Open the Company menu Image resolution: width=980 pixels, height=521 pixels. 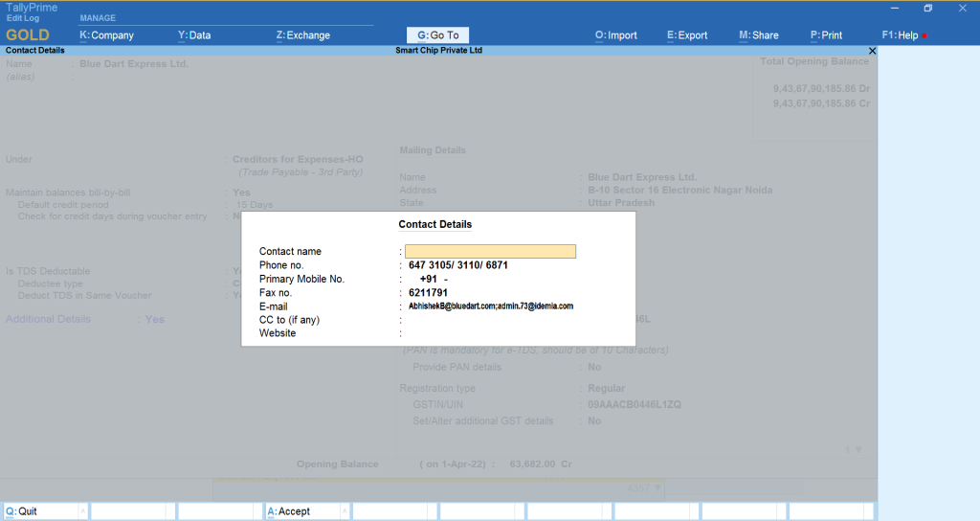pos(106,35)
